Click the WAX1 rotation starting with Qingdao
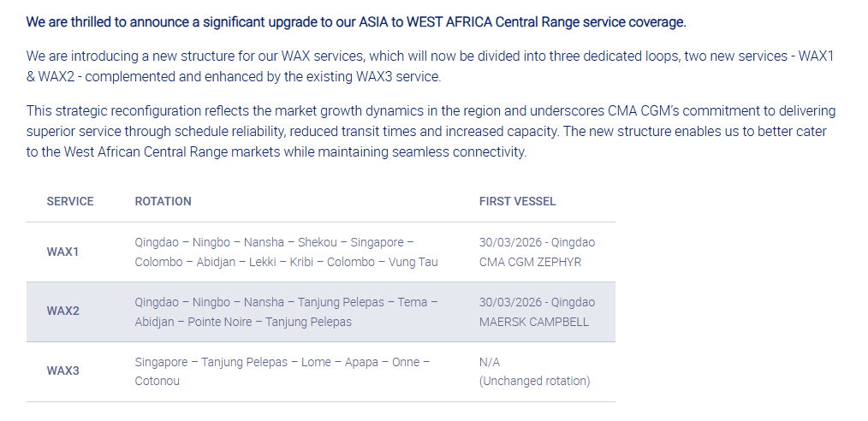Image resolution: width=868 pixels, height=421 pixels. [x=274, y=242]
